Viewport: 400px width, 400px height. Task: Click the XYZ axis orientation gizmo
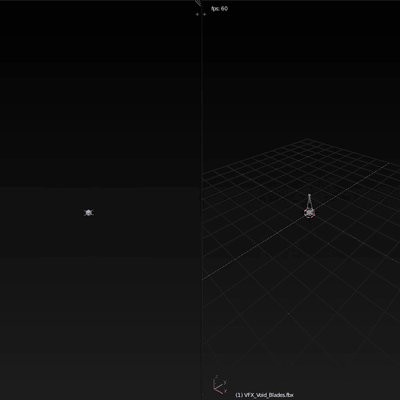click(219, 384)
